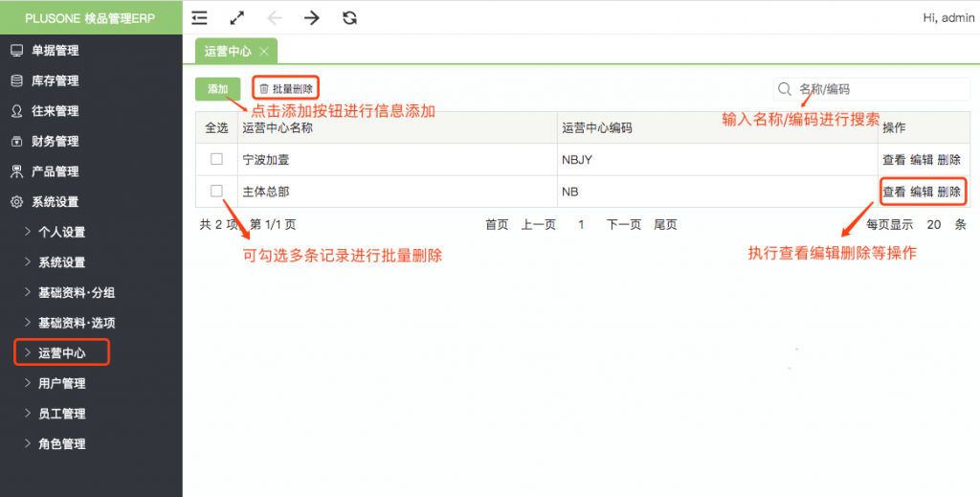Click the 单据管理 monitor icon
This screenshot has height=497, width=980.
[17, 51]
